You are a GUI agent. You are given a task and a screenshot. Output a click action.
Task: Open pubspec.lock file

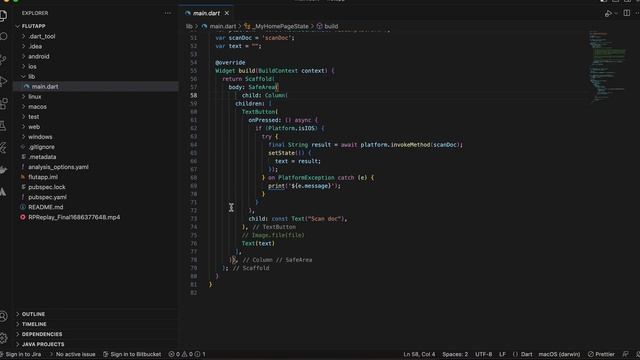pos(47,187)
